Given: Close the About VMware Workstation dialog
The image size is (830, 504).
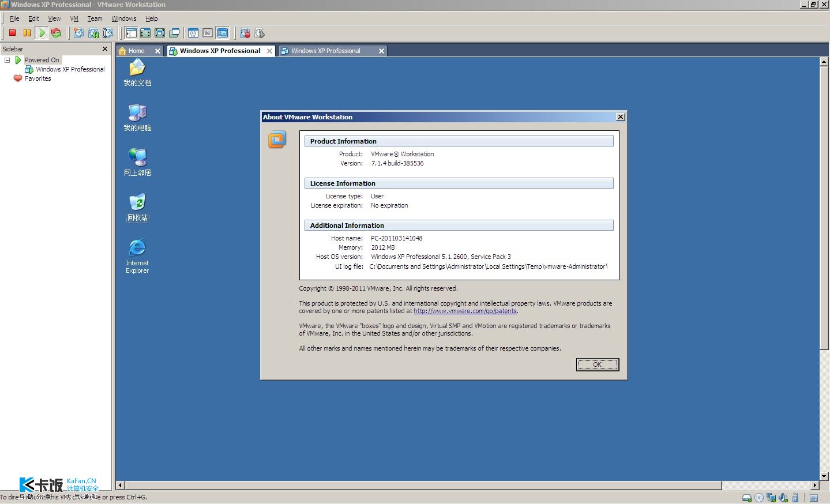Looking at the screenshot, I should coord(621,117).
